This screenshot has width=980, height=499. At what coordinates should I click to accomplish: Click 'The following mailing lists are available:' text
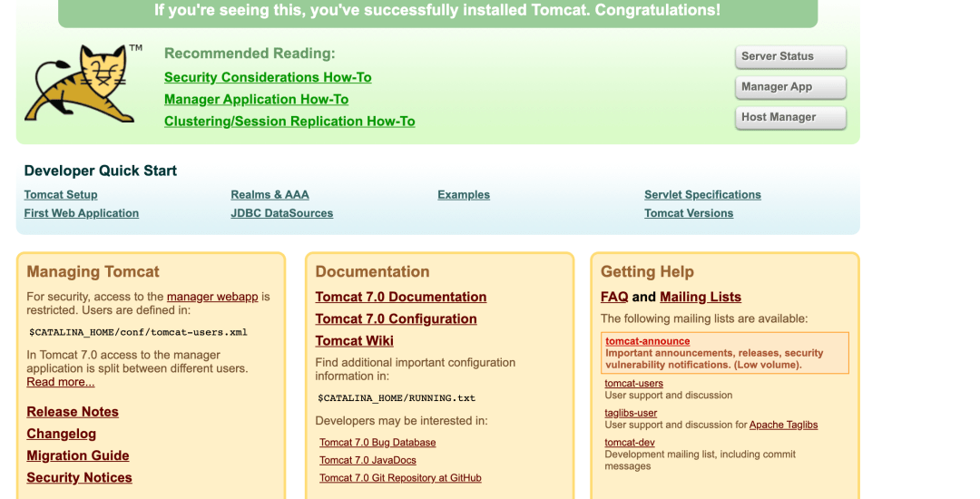pyautogui.click(x=704, y=318)
